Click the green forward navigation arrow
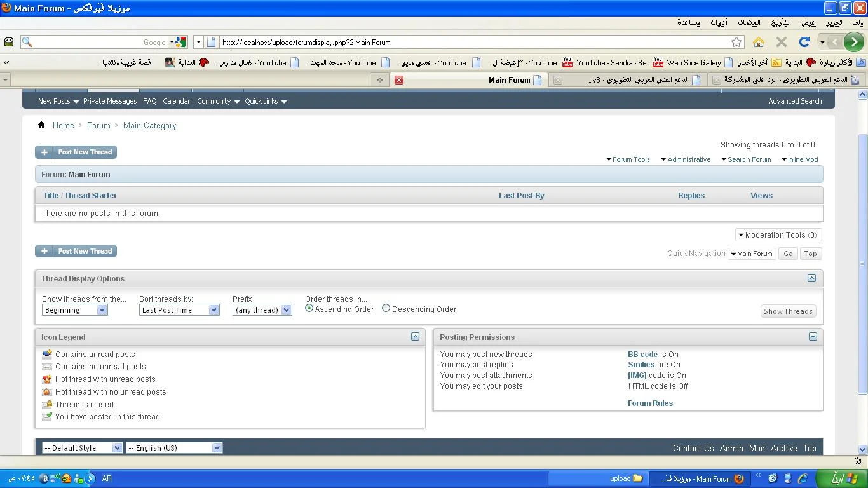The width and height of the screenshot is (868, 488). coord(853,43)
